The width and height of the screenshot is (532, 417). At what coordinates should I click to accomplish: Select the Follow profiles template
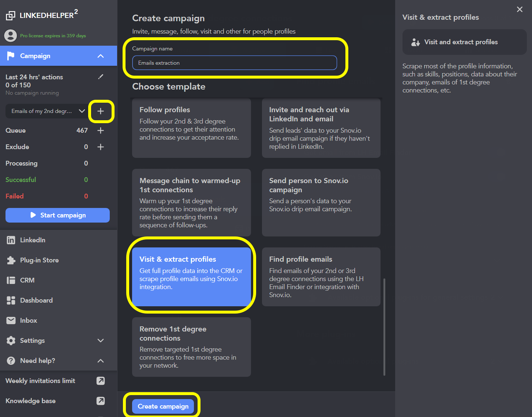point(191,128)
